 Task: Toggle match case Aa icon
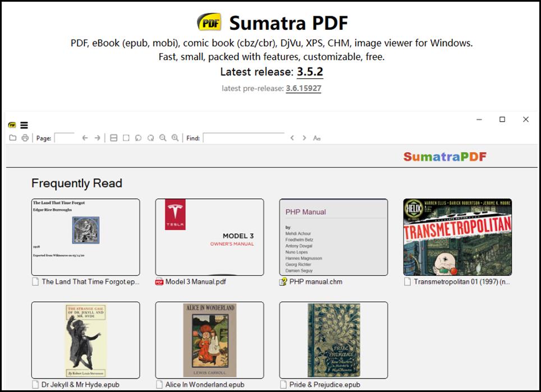click(317, 138)
